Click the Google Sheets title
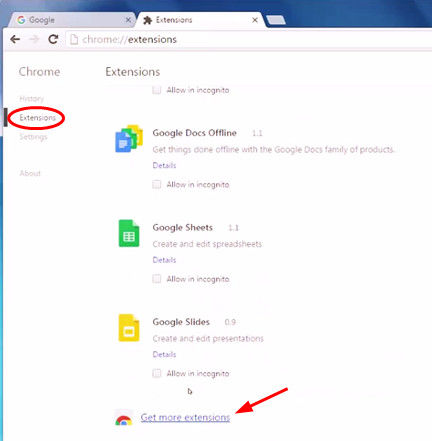This screenshot has width=432, height=441. (183, 228)
